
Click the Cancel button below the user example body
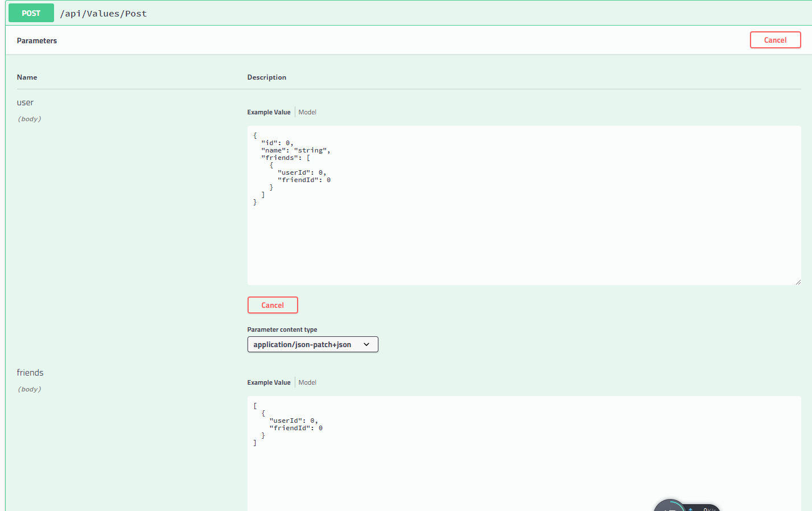(x=273, y=305)
